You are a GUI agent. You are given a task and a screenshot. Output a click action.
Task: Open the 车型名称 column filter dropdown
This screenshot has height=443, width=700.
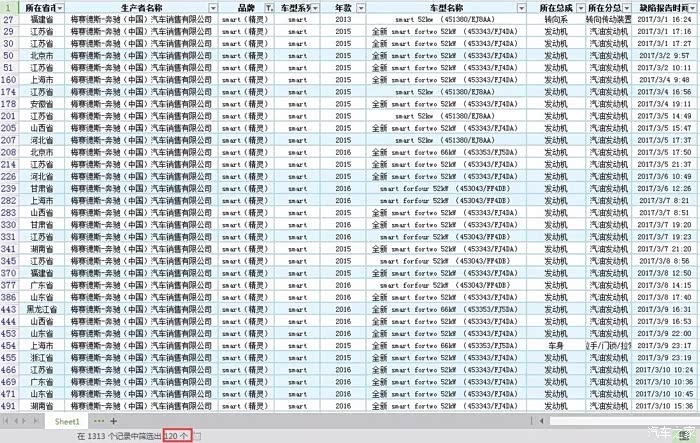[x=521, y=8]
